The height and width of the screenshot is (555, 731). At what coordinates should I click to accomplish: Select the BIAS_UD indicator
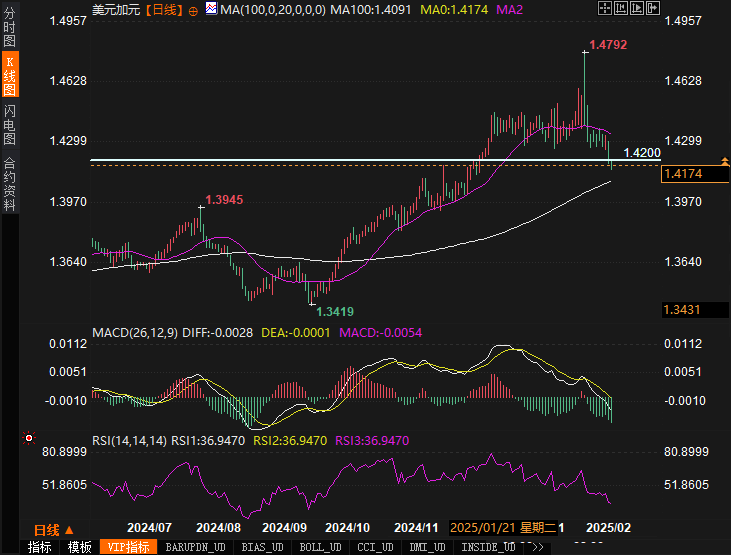pyautogui.click(x=263, y=547)
